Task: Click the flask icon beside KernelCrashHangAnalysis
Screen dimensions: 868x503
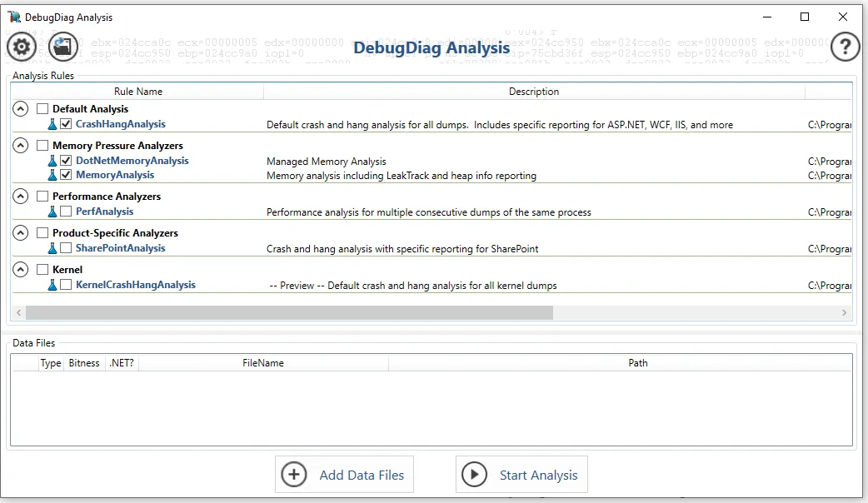Action: coord(52,285)
